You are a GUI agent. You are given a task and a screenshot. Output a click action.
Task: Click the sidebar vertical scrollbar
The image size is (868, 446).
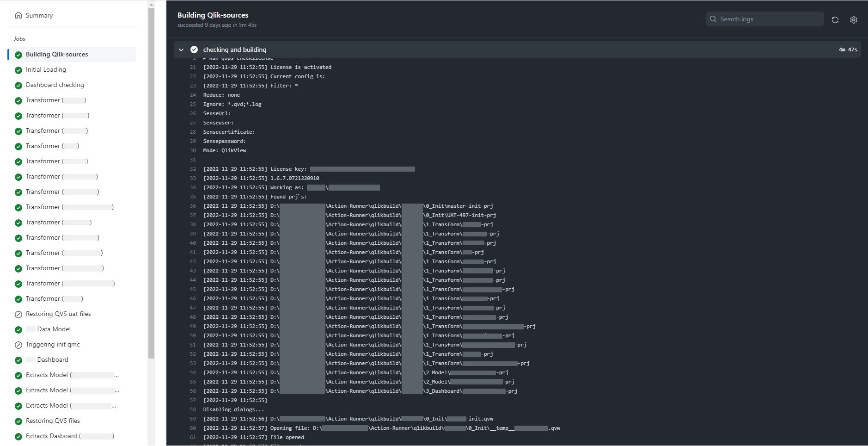(x=151, y=185)
